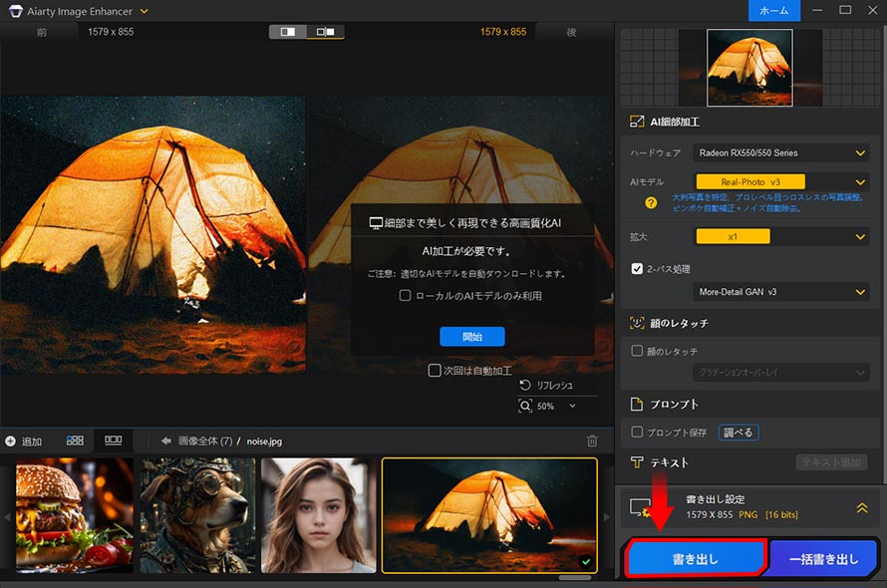Select the burger image thumbnail
The image size is (887, 588).
click(x=75, y=515)
